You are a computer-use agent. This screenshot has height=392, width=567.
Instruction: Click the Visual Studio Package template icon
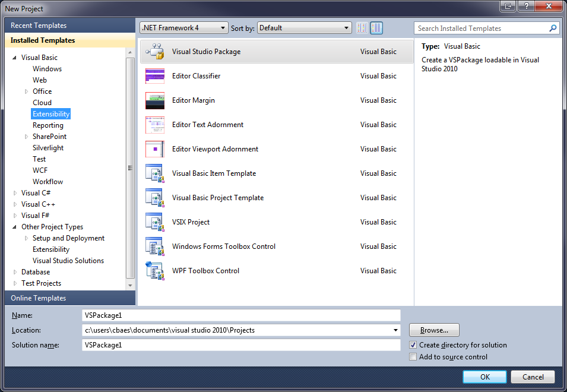155,51
